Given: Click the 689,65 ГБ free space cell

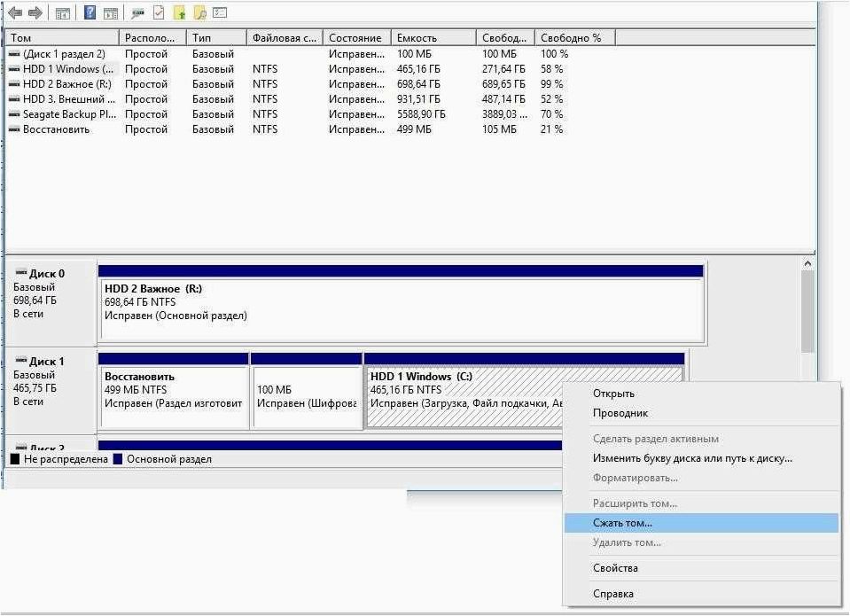Looking at the screenshot, I should pos(503,84).
